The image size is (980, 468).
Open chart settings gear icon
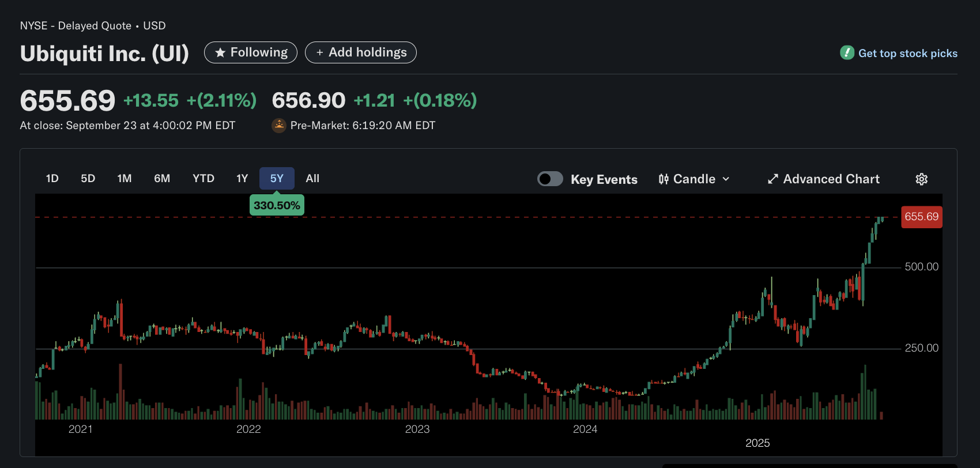(x=921, y=179)
